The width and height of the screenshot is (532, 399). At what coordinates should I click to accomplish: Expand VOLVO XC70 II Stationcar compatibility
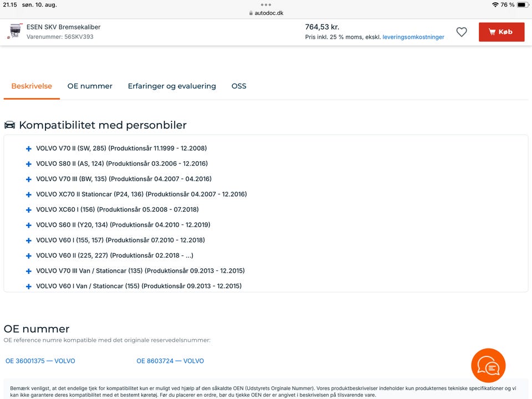point(29,195)
